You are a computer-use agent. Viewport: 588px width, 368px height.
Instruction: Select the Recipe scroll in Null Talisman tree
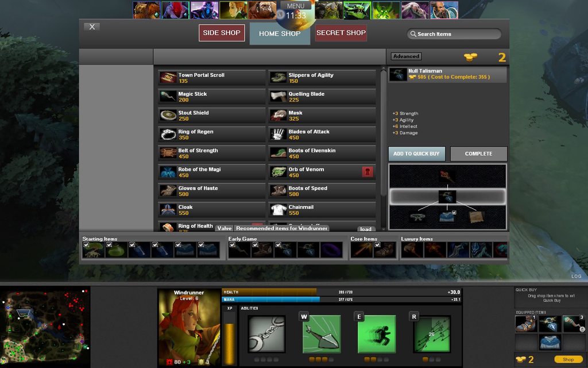[476, 217]
